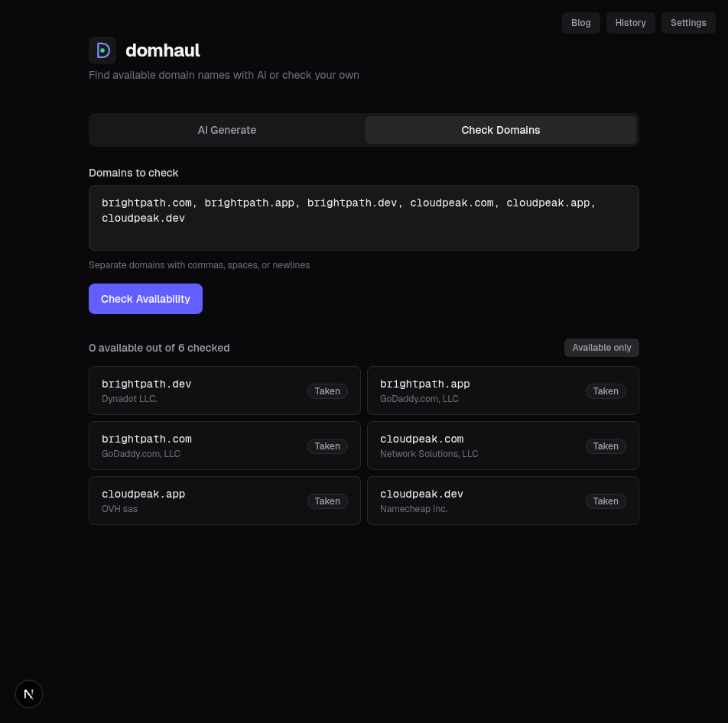Image resolution: width=728 pixels, height=723 pixels.
Task: Select the cloudpeak.com result card
Action: (x=502, y=446)
